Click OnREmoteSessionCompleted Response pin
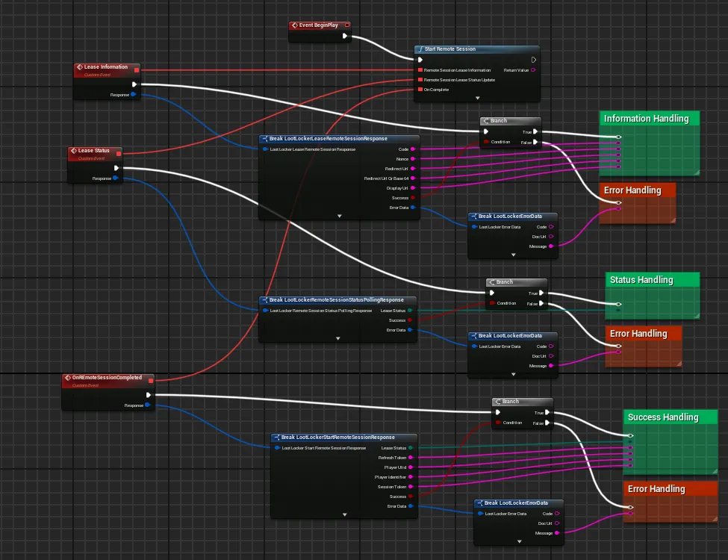 (147, 405)
